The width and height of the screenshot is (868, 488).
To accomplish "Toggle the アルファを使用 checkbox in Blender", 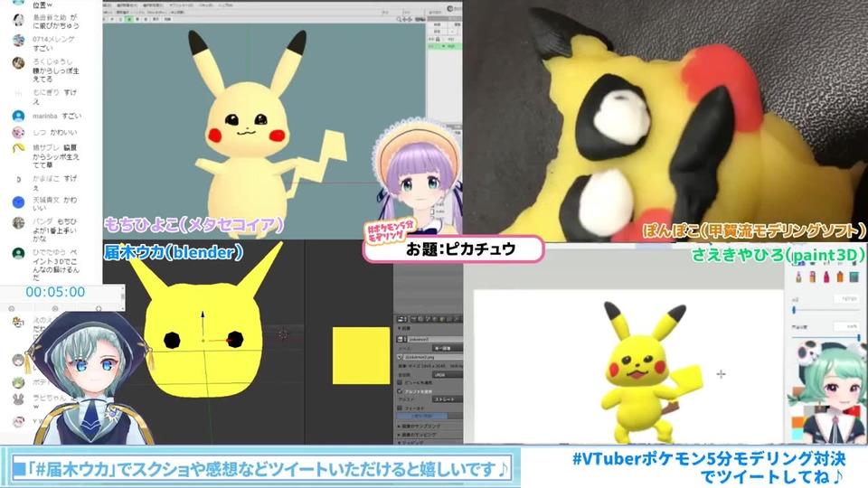I will [x=399, y=391].
